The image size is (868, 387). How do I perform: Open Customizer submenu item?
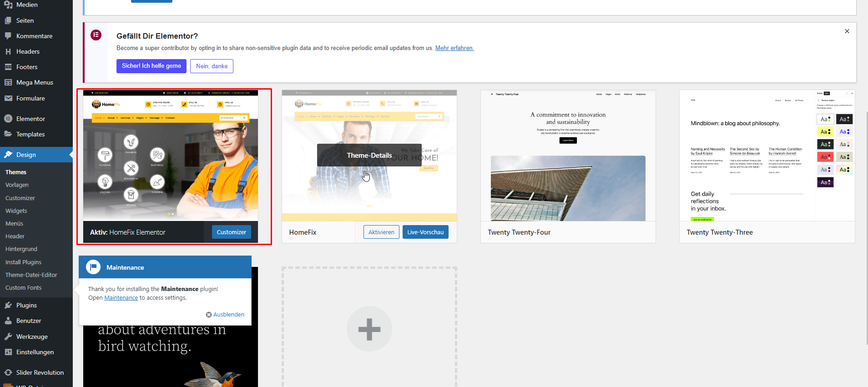click(x=20, y=198)
